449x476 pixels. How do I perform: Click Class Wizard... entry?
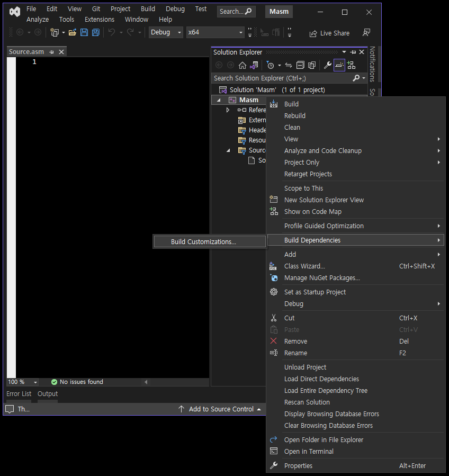pyautogui.click(x=304, y=266)
